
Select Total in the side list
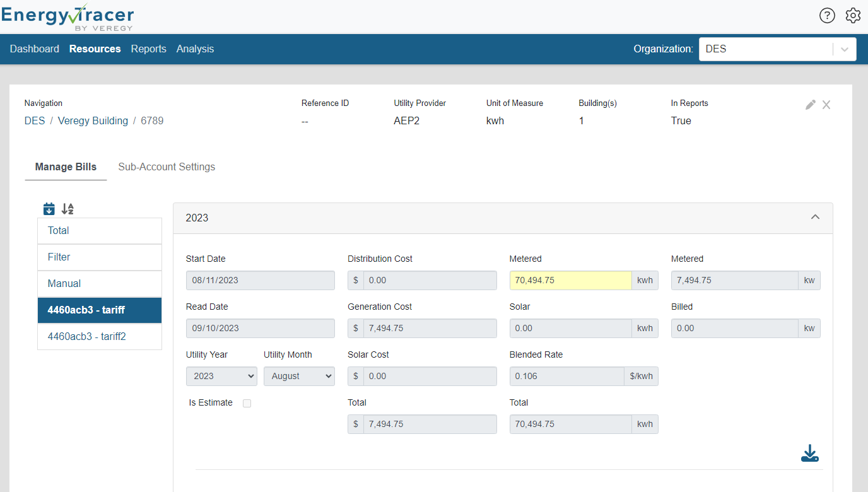[x=100, y=231]
